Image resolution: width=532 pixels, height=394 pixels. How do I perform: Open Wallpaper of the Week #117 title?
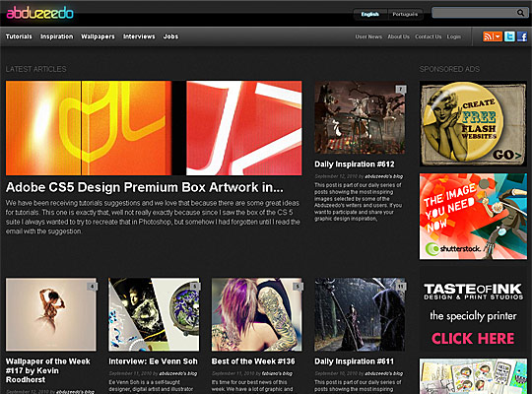pos(48,370)
